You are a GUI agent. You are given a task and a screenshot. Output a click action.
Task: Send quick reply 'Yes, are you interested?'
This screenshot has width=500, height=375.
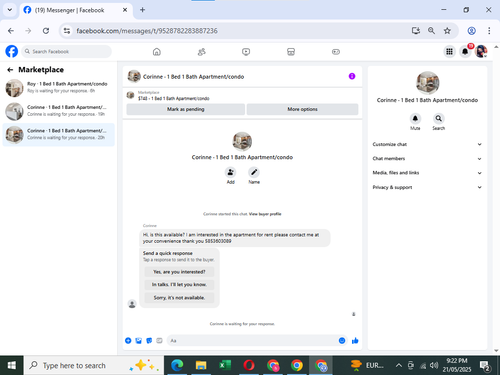click(179, 272)
